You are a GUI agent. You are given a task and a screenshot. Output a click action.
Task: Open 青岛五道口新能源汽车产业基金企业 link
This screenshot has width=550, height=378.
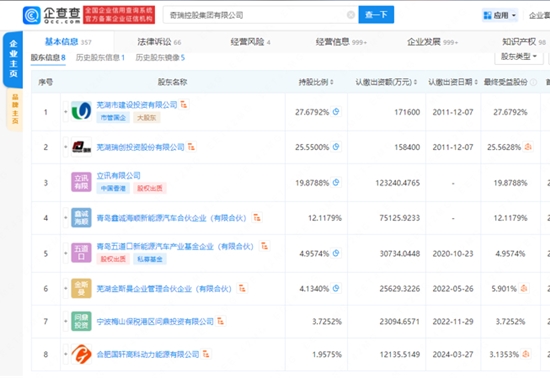pyautogui.click(x=175, y=247)
